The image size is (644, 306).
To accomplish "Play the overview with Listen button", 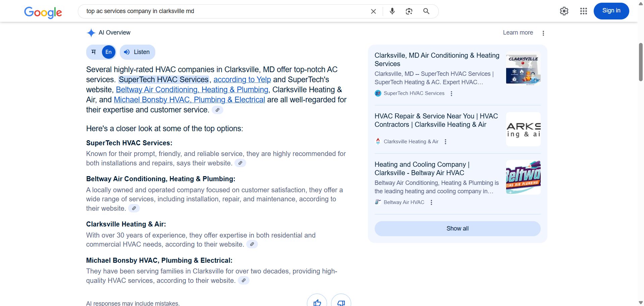I will tap(137, 52).
